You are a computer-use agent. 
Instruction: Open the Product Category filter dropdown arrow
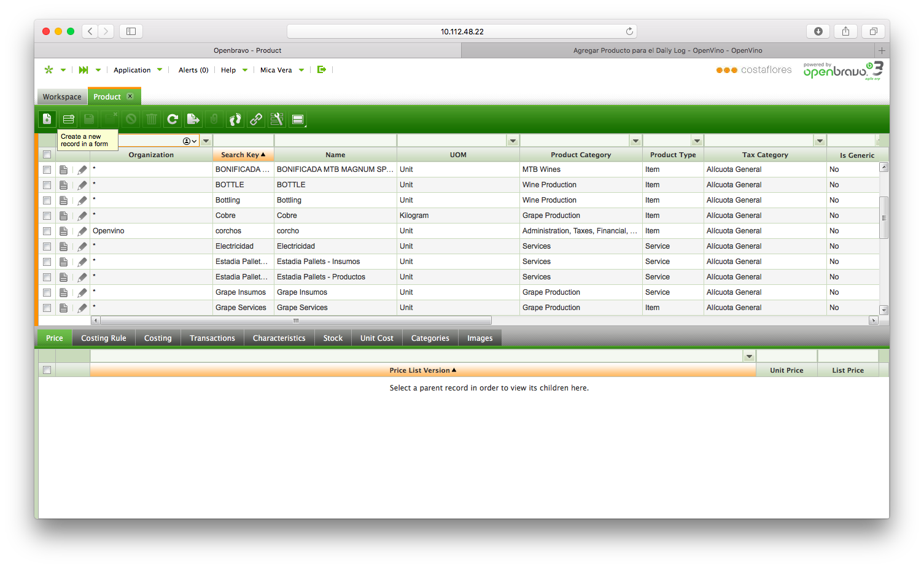[x=635, y=141]
